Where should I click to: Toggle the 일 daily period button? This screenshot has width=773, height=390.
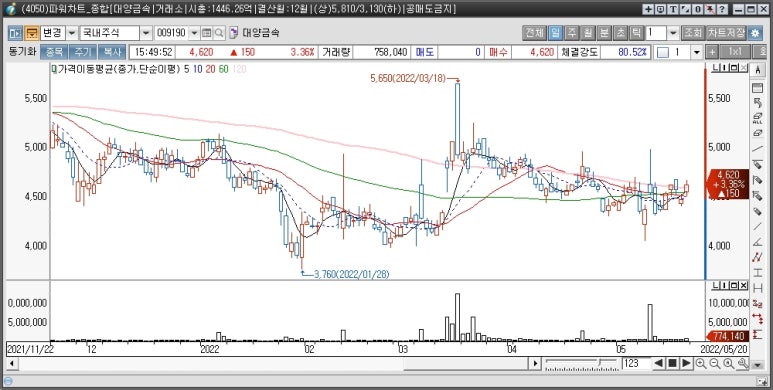pos(556,33)
